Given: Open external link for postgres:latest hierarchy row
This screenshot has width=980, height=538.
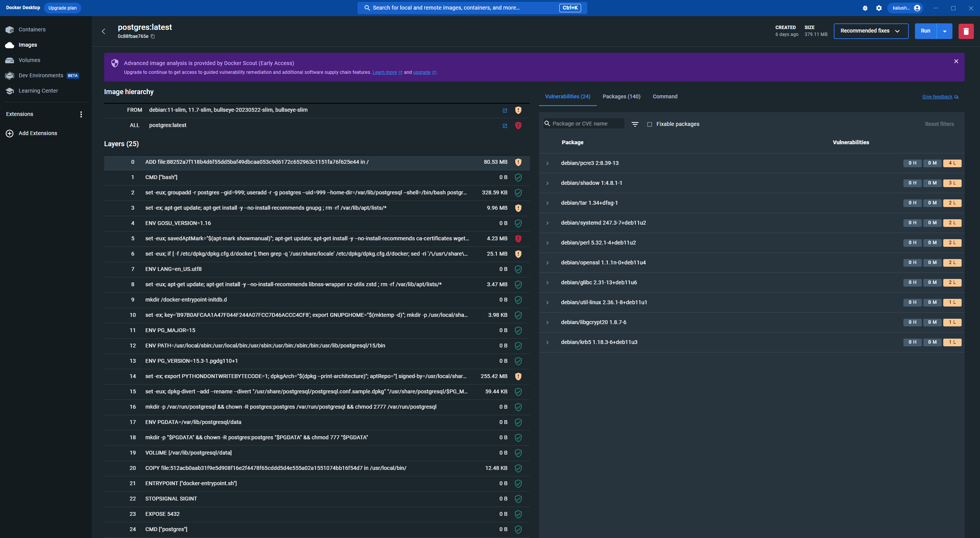Looking at the screenshot, I should pyautogui.click(x=505, y=126).
